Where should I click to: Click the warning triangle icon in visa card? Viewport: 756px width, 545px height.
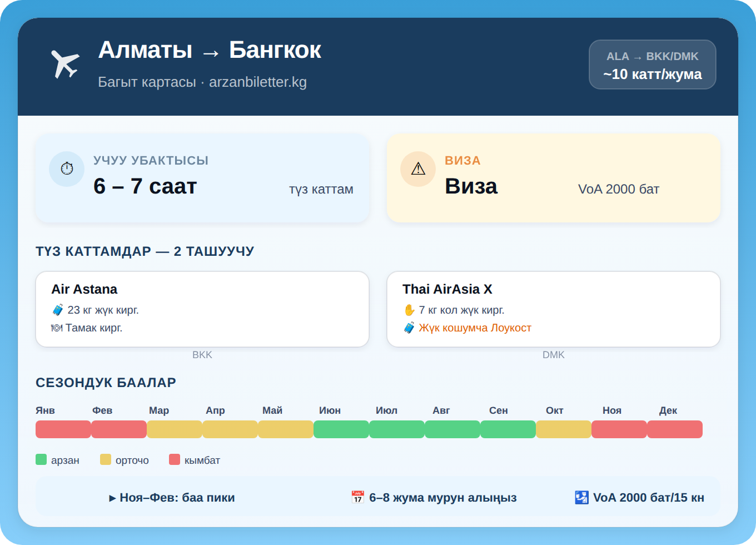[x=417, y=169]
